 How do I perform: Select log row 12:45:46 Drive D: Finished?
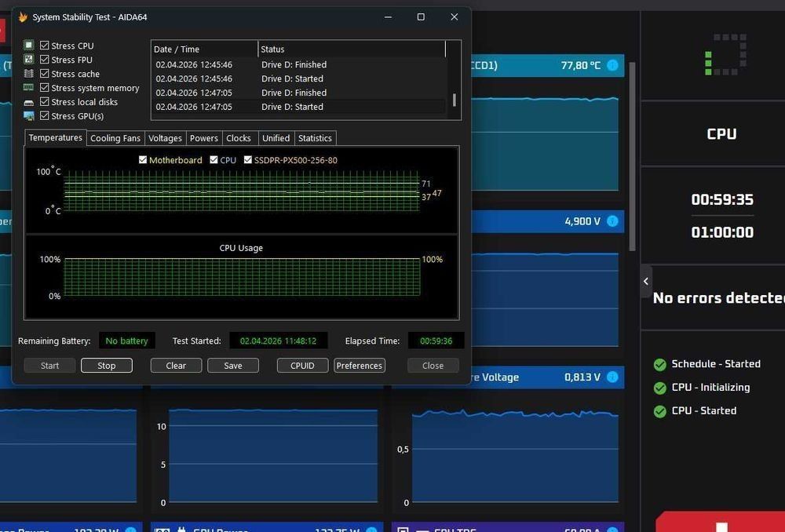[298, 64]
